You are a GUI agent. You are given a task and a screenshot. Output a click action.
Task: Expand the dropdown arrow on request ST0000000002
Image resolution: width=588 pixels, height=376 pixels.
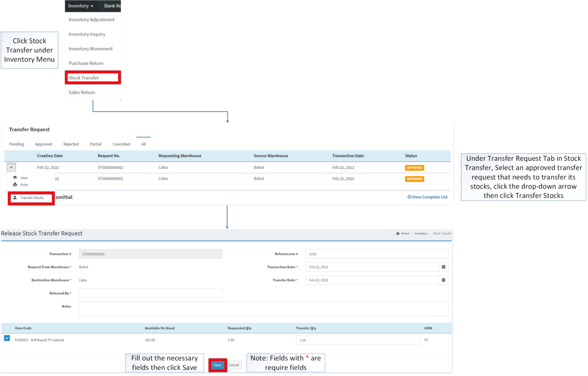pos(11,167)
